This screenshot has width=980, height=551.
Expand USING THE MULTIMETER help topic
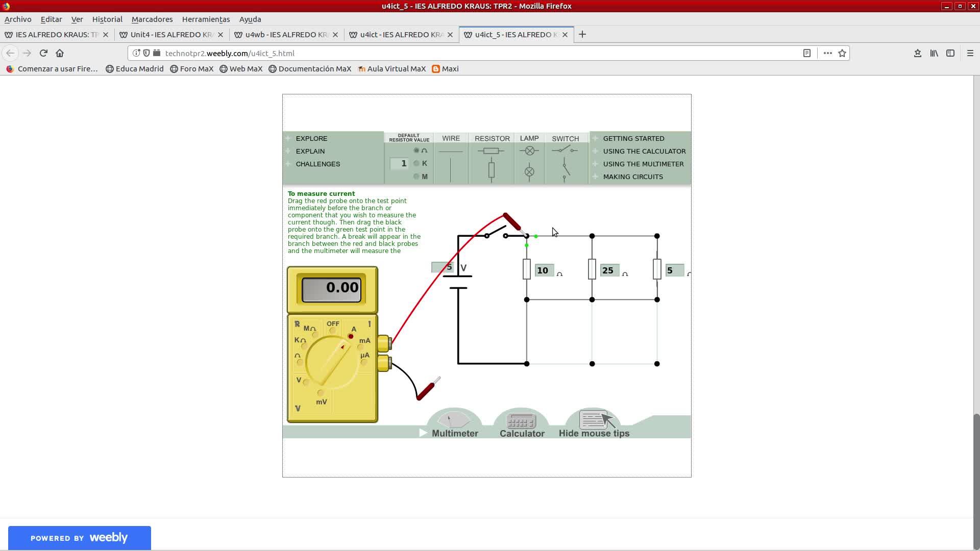click(x=643, y=164)
